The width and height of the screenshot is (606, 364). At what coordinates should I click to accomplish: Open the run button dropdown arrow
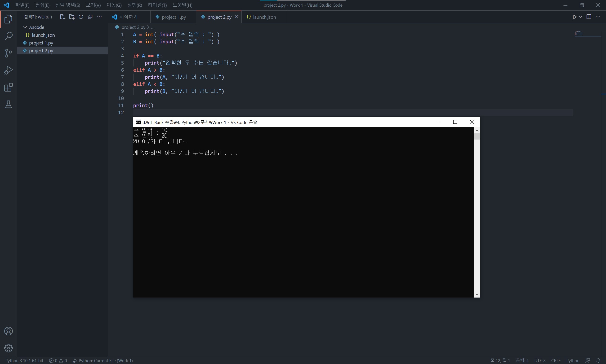coord(580,17)
